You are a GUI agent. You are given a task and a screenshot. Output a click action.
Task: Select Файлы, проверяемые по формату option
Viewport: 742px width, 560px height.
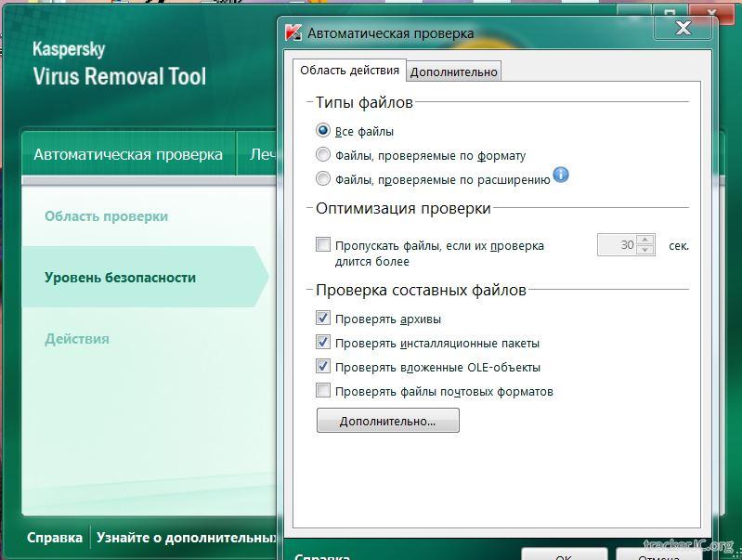[323, 155]
